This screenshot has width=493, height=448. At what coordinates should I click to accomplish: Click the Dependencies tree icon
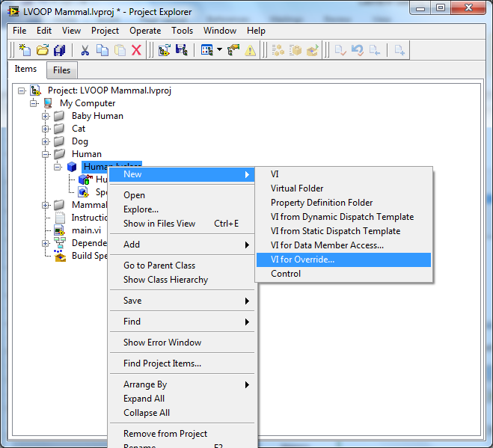pyautogui.click(x=59, y=243)
